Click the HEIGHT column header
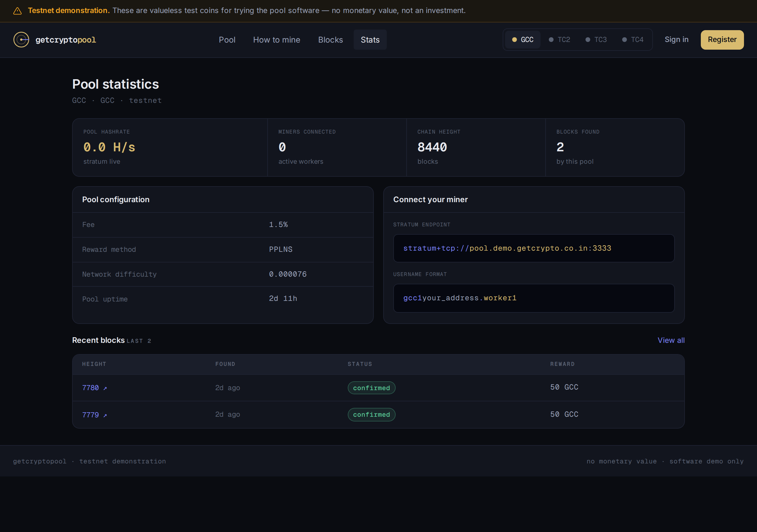 click(94, 364)
